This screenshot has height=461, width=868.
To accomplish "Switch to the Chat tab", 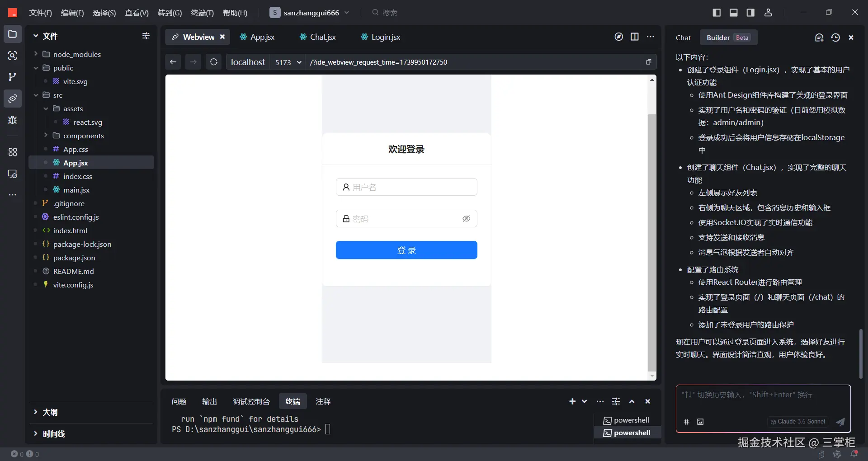I will click(683, 38).
